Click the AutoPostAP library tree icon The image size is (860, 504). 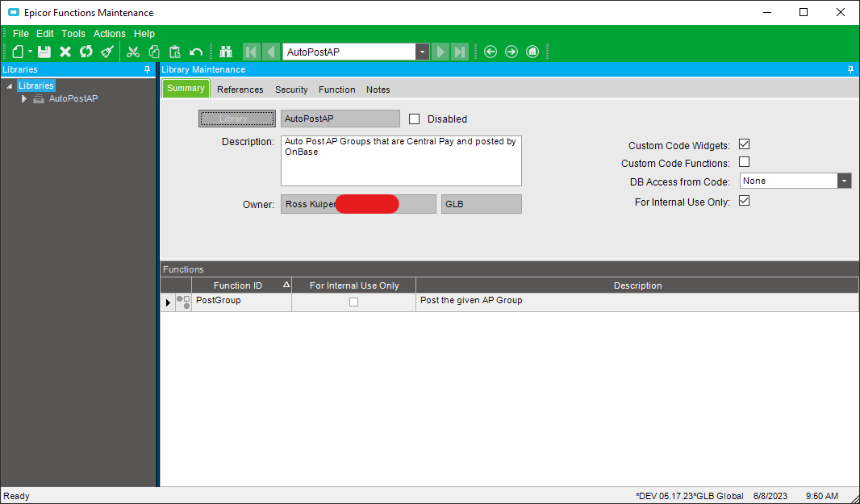(x=39, y=98)
